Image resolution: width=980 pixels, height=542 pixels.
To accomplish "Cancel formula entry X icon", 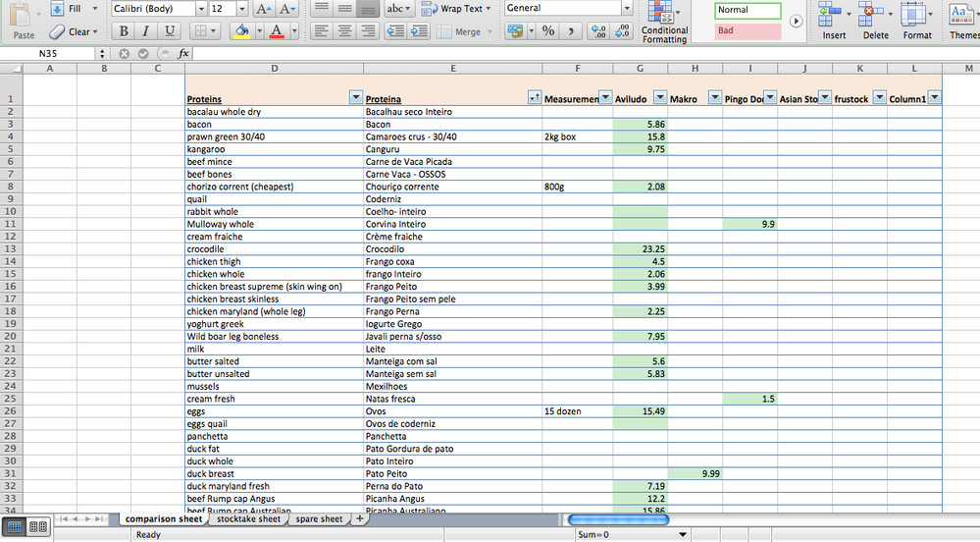I will tap(124, 54).
